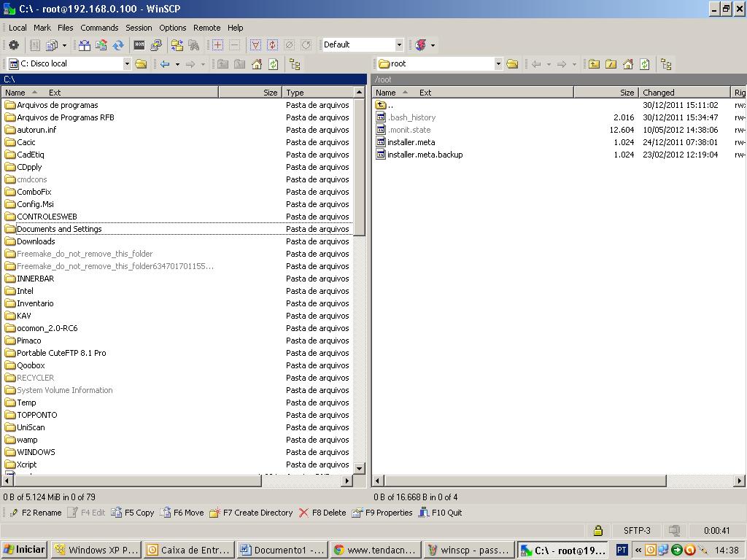Click the local Open Directory folder icon
The height and width of the screenshot is (560, 747).
tap(141, 64)
